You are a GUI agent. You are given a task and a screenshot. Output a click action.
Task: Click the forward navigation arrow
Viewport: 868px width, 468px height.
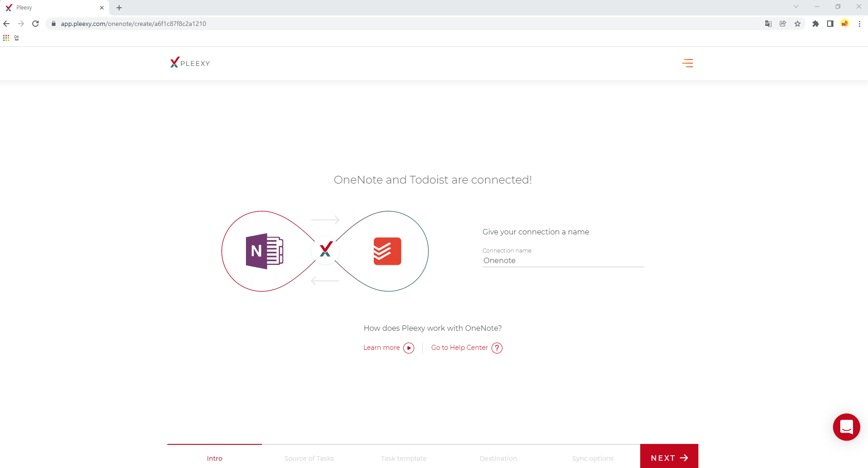click(21, 24)
